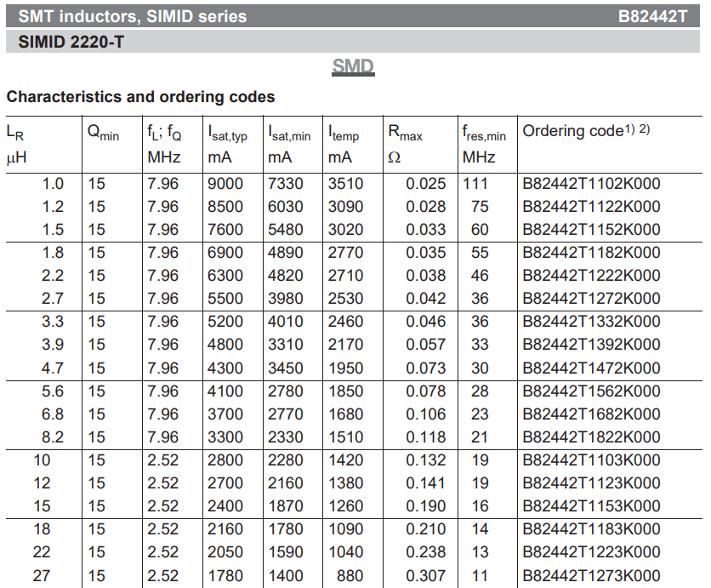This screenshot has height=588, width=711.
Task: Select ordering code B82442T1183K000
Action: pos(591,529)
